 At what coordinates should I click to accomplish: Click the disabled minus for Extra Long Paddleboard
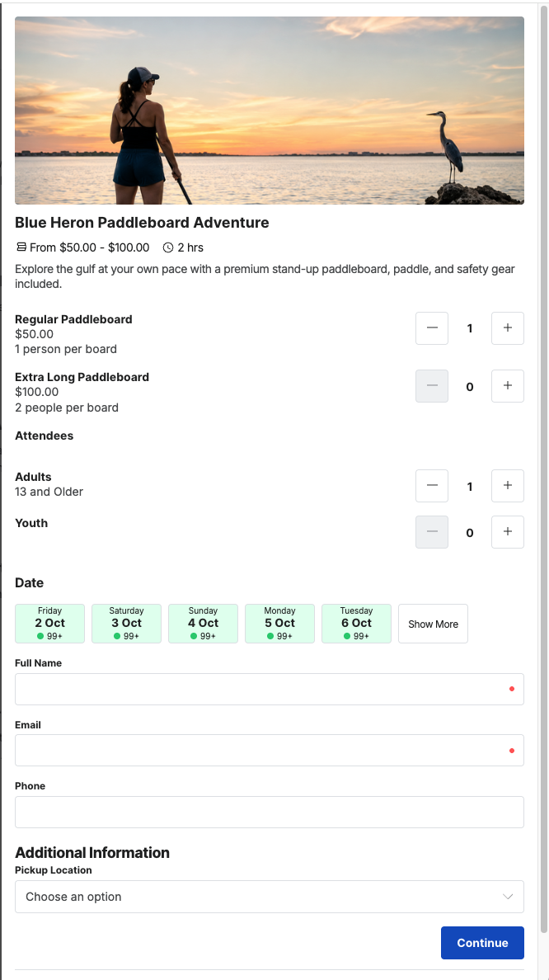tap(432, 386)
